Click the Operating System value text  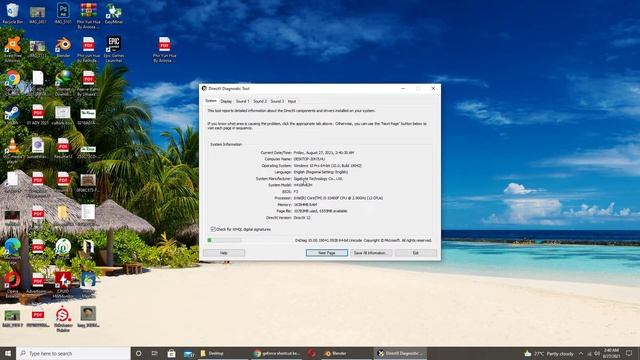pyautogui.click(x=327, y=166)
